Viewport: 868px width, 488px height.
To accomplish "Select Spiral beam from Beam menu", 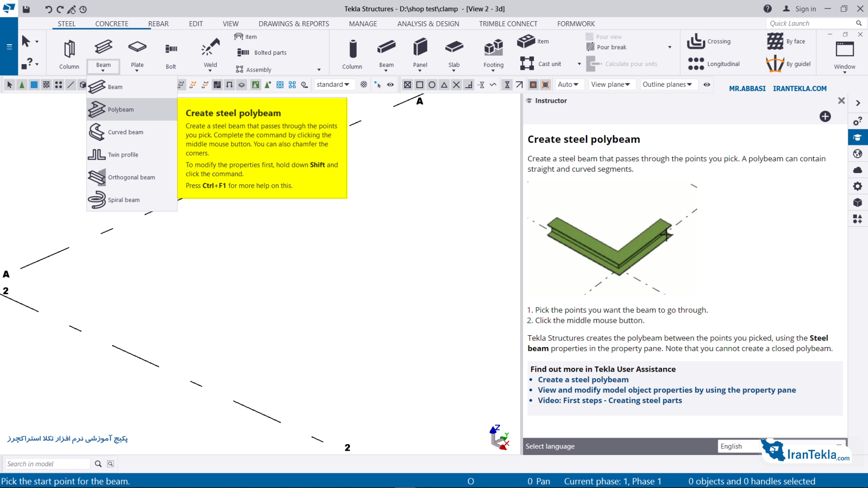I will 132,200.
